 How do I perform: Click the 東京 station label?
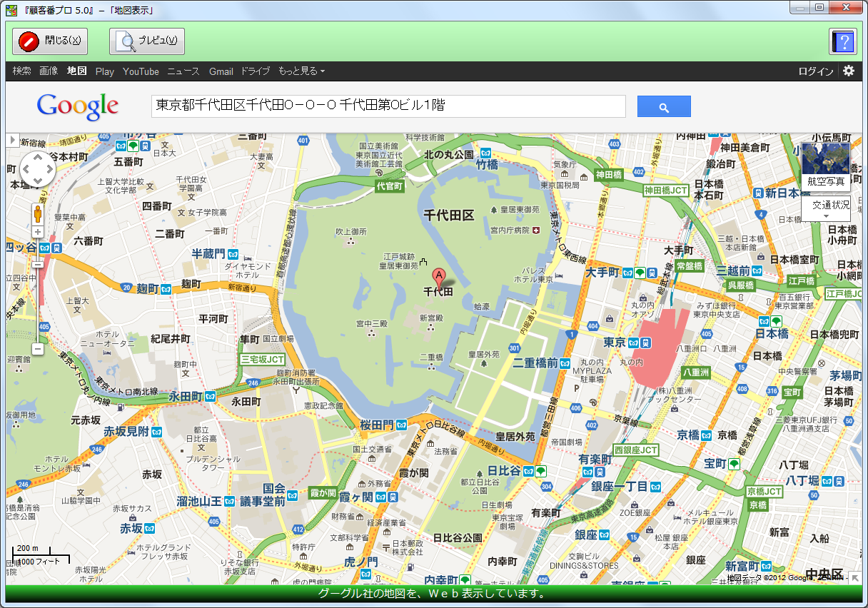pos(614,343)
